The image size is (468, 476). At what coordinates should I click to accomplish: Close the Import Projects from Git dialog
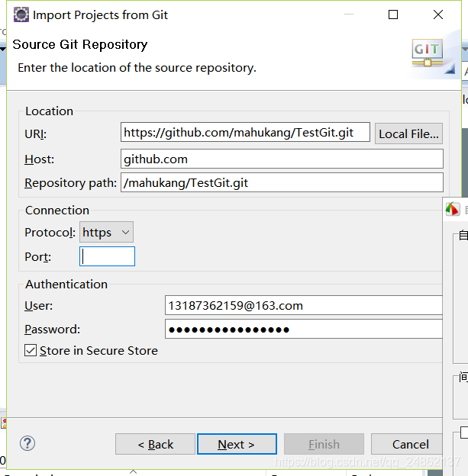438,14
